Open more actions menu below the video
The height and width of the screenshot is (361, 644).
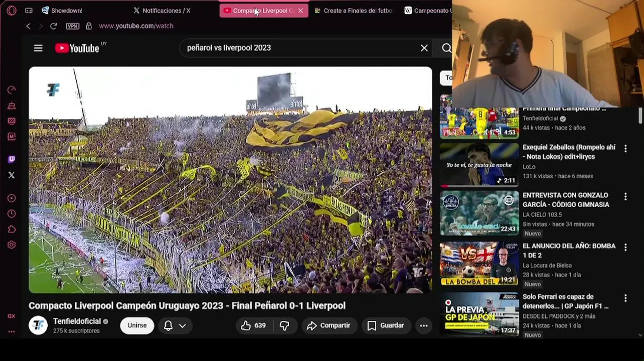[x=424, y=325]
